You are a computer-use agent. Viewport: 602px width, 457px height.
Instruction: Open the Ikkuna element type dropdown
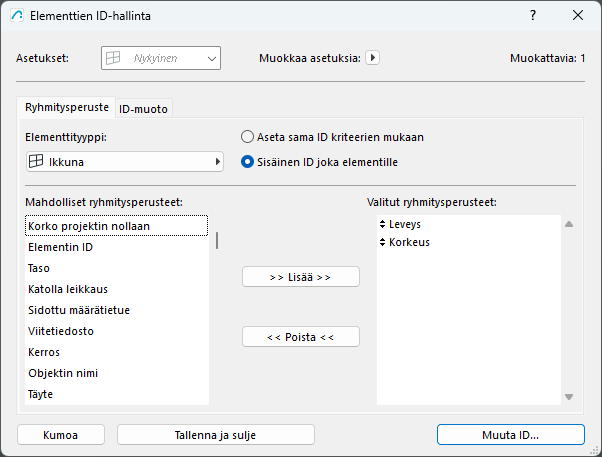click(x=124, y=161)
